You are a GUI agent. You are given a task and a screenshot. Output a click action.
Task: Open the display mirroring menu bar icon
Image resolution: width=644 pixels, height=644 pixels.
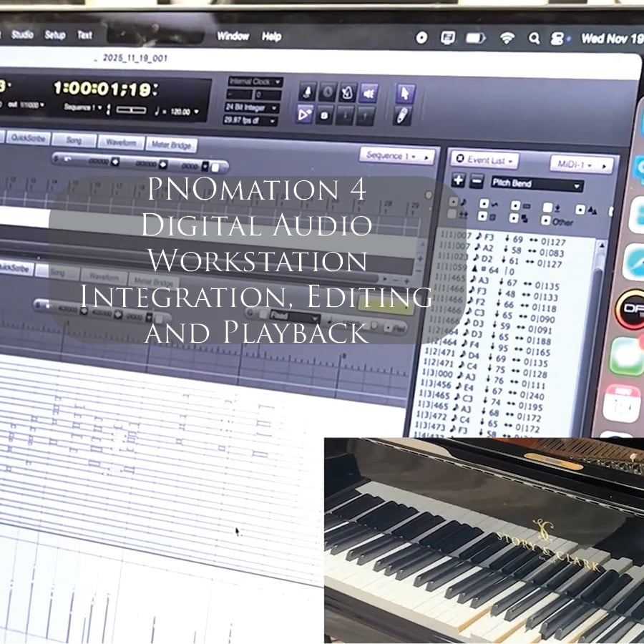[448, 38]
